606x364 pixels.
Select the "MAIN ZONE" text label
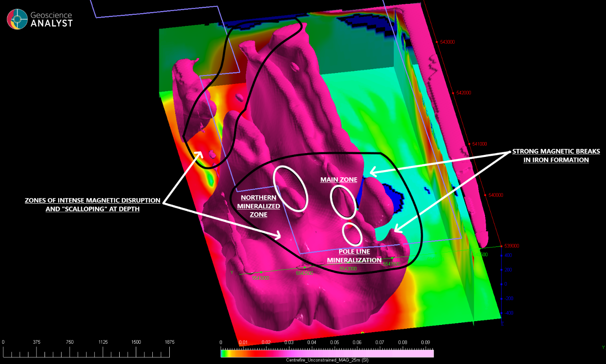click(x=339, y=180)
